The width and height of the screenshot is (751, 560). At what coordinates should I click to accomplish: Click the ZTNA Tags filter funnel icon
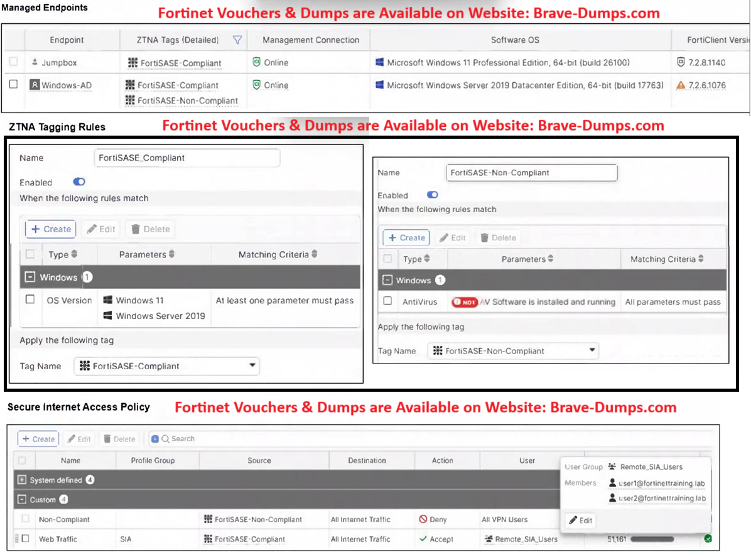237,40
